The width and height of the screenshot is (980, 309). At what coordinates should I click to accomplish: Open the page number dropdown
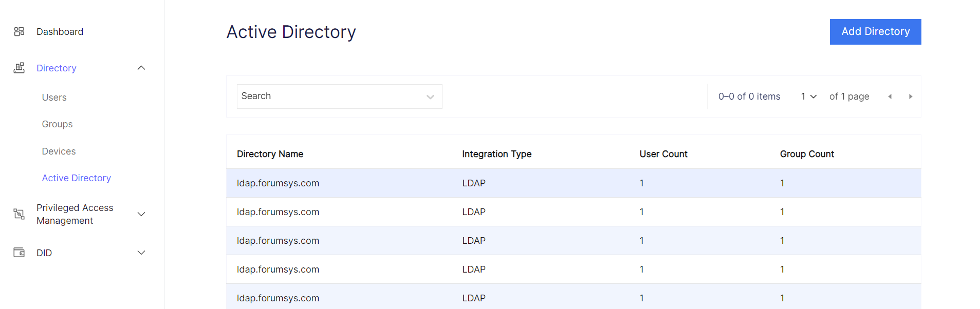click(808, 96)
